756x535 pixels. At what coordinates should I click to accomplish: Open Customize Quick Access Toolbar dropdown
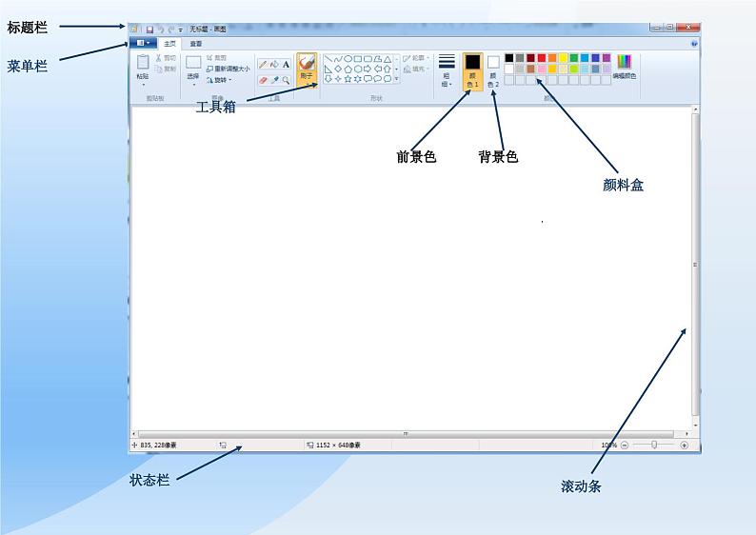coord(181,30)
